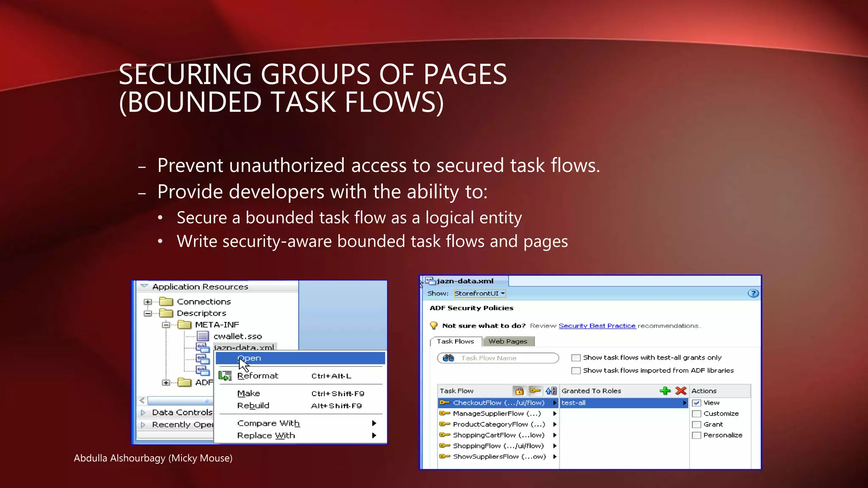The image size is (868, 488).
Task: Click the Reformat icon in context menu
Action: pyautogui.click(x=225, y=376)
